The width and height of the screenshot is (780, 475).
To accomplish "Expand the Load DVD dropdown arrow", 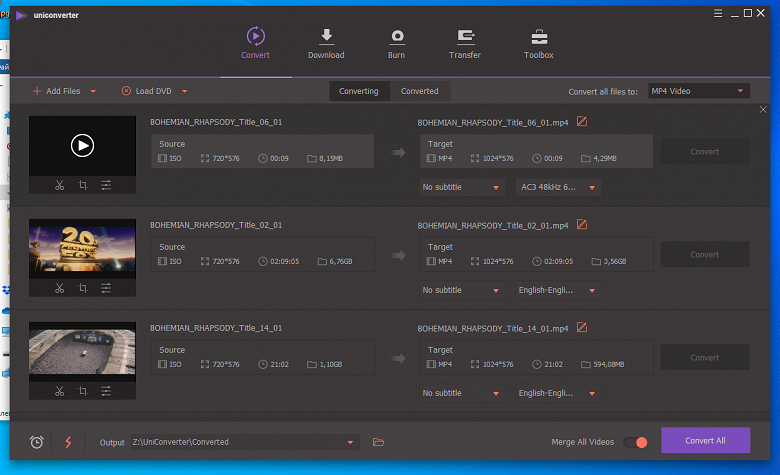I will coord(185,92).
